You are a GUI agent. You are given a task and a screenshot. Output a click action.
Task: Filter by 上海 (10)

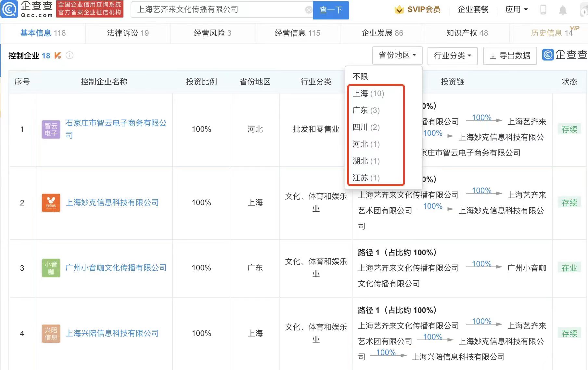coord(368,93)
